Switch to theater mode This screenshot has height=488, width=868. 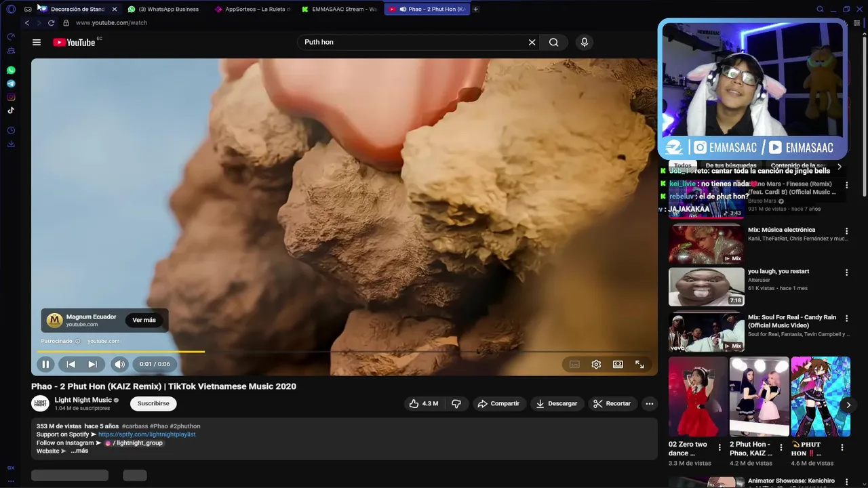pyautogui.click(x=618, y=364)
